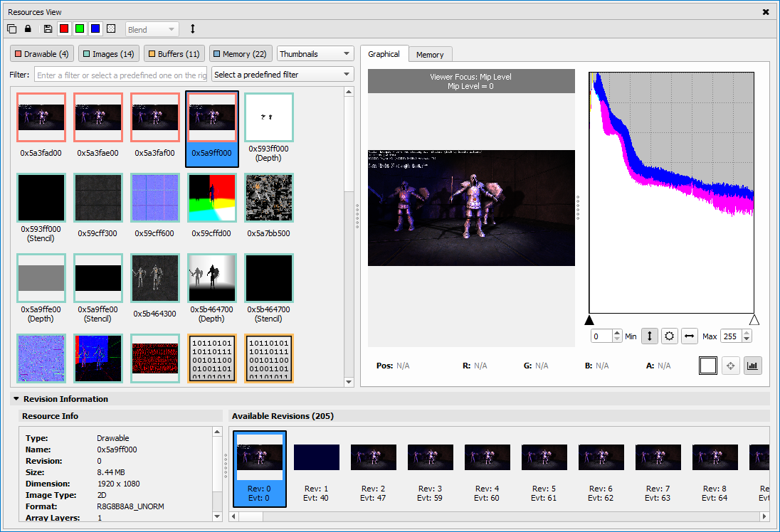
Task: Click the red text image thumbnail in the last row
Action: 154,358
